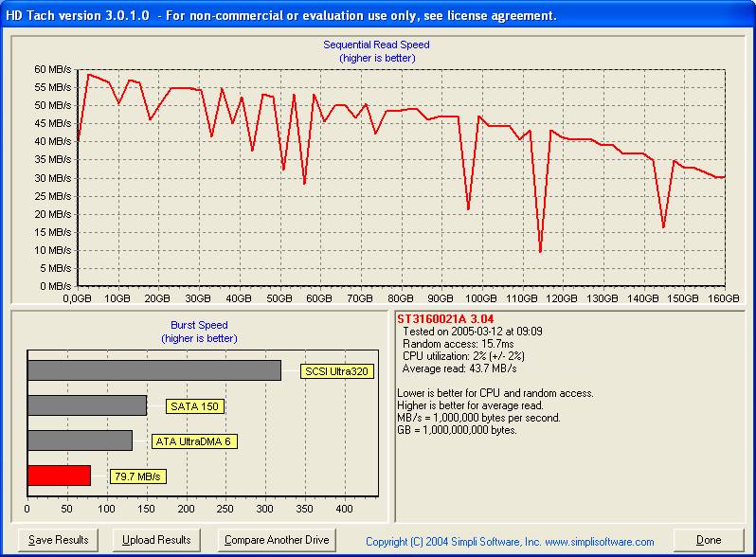Click the 50GB axis label
Screen dimensions: 756x557
[x=279, y=298]
